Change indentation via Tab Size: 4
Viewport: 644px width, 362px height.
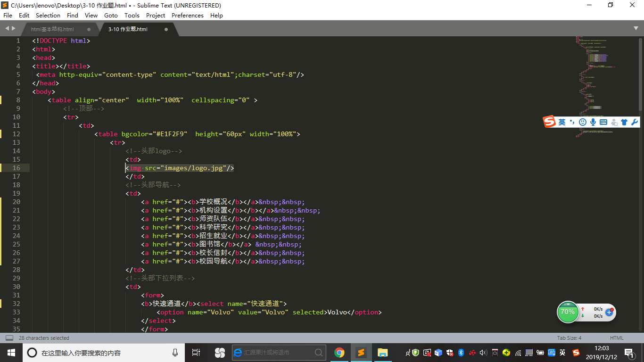pyautogui.click(x=569, y=338)
